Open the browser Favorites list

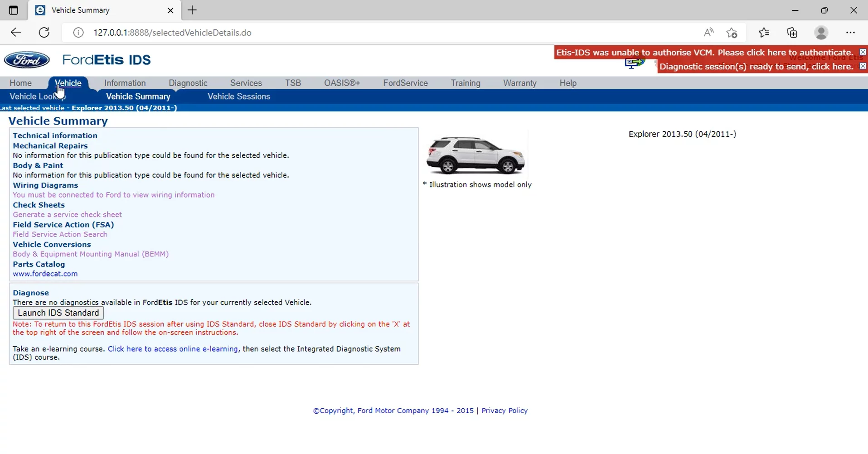764,33
